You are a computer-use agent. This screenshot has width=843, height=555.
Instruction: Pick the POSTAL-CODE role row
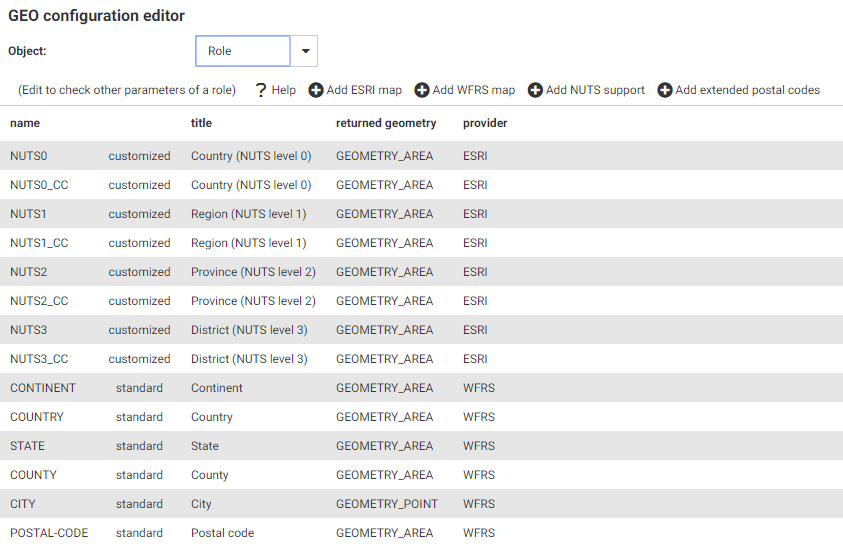49,533
